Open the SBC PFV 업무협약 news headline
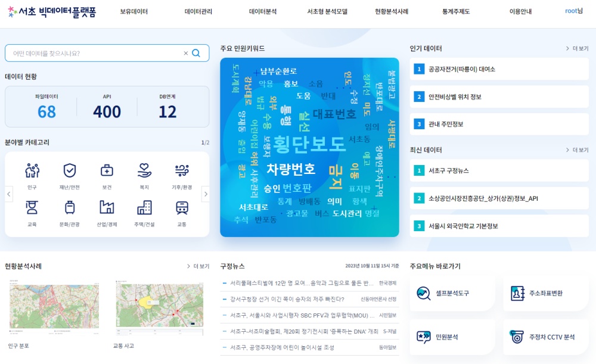596x364 pixels. tap(302, 315)
